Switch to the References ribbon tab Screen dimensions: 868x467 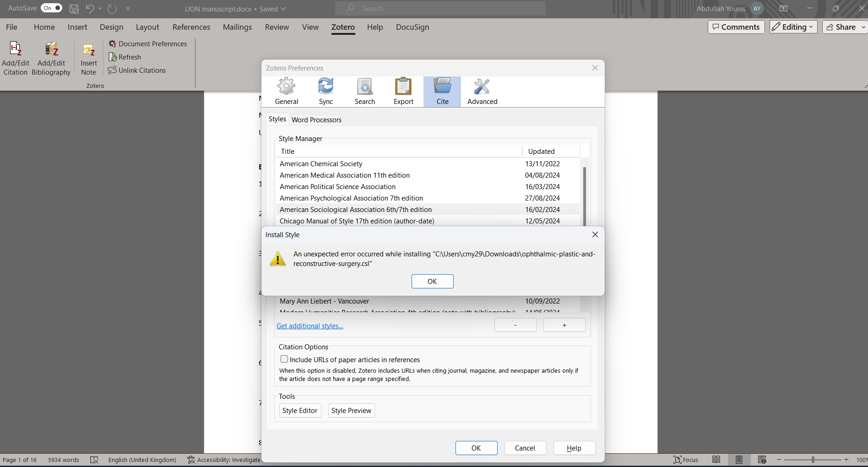(191, 27)
